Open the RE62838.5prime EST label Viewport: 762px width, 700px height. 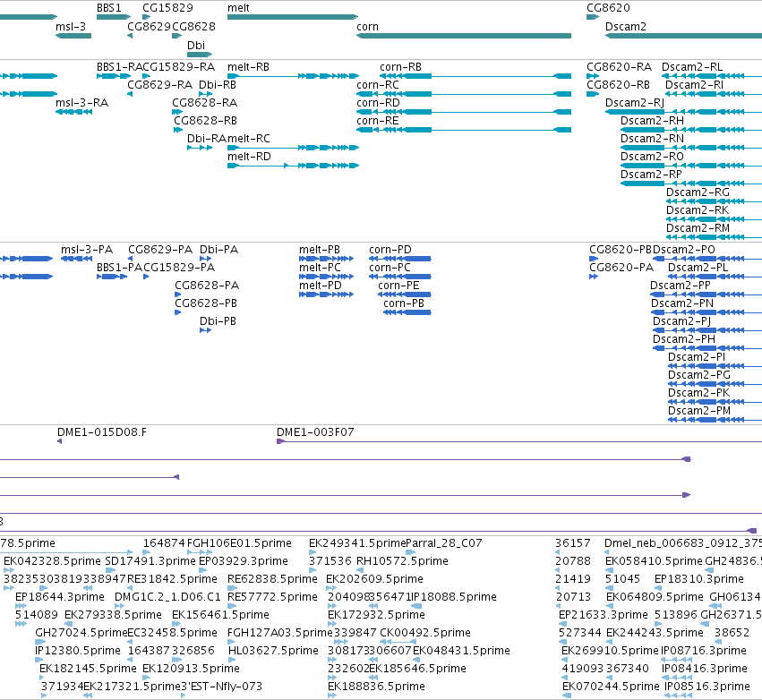tap(272, 579)
